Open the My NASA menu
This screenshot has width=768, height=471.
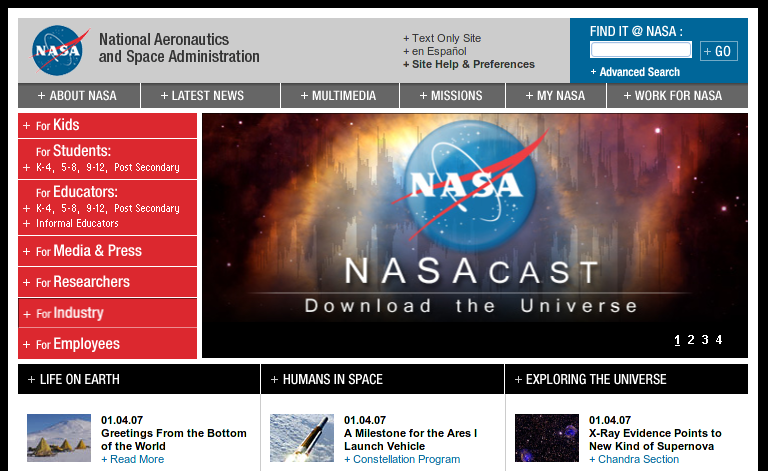[556, 95]
